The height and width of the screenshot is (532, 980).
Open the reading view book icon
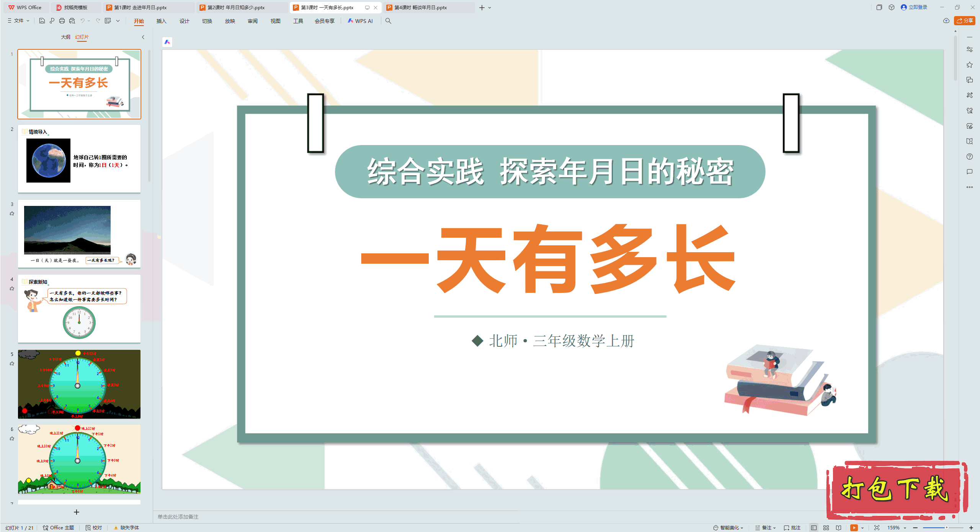coord(838,527)
